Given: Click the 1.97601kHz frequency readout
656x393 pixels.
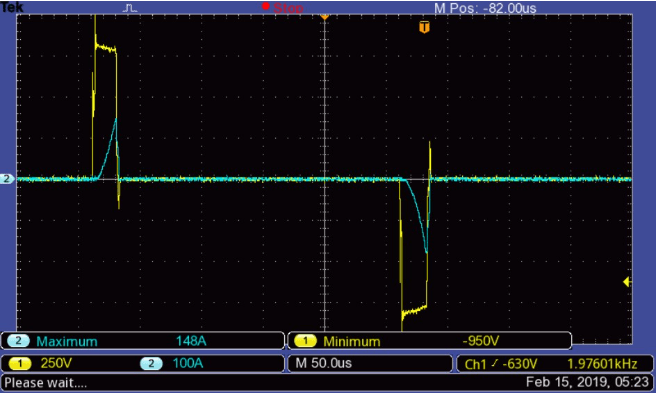Looking at the screenshot, I should (x=602, y=364).
